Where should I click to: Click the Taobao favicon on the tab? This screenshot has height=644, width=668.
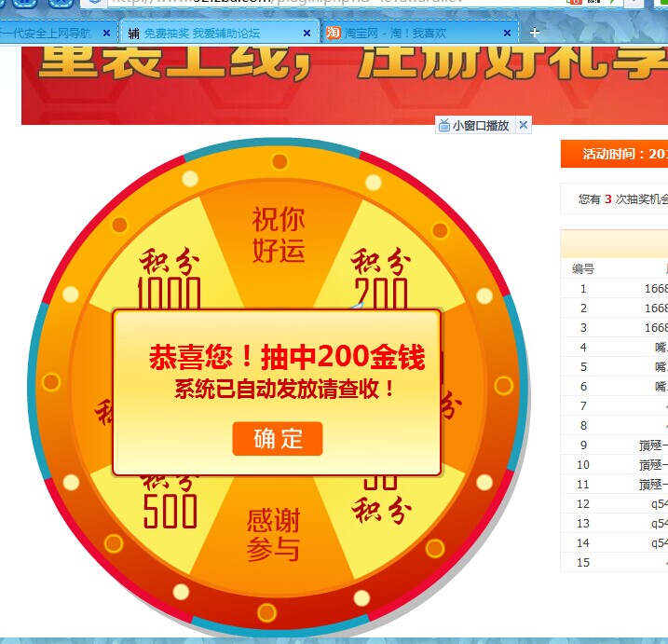point(334,33)
